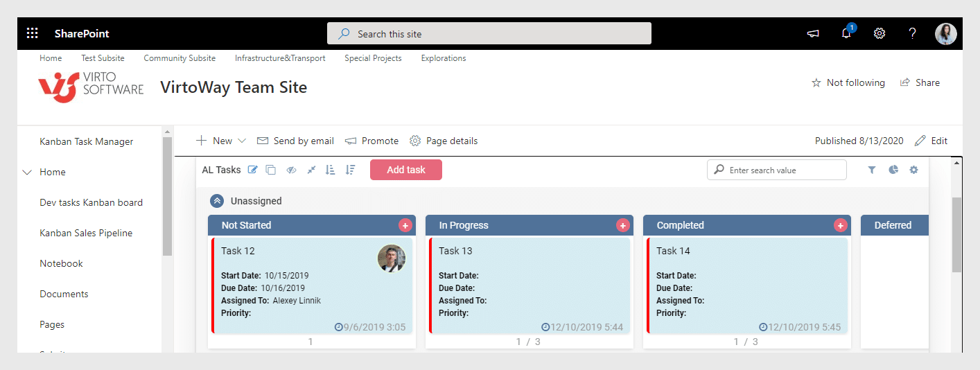Click the collapse arrows icon on board toolbar
The width and height of the screenshot is (980, 370).
pos(311,170)
